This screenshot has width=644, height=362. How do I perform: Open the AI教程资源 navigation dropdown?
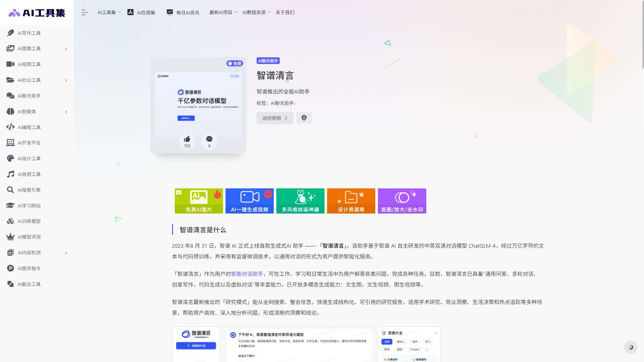pos(256,12)
